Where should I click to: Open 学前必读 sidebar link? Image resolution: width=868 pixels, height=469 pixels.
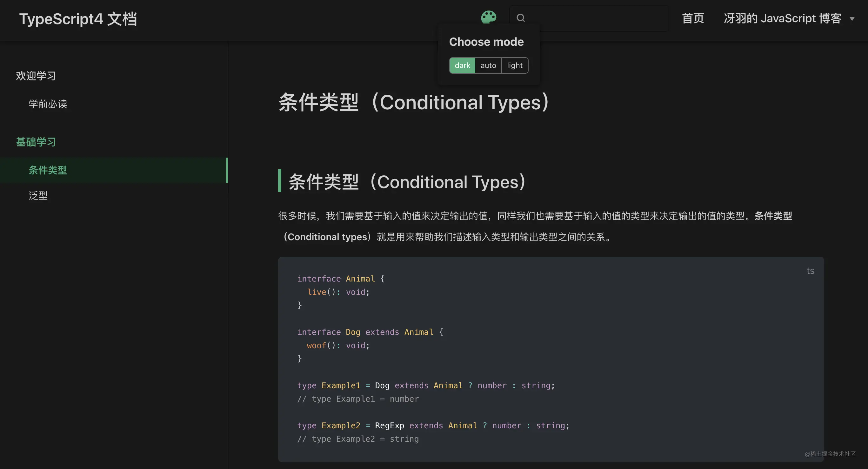(48, 104)
